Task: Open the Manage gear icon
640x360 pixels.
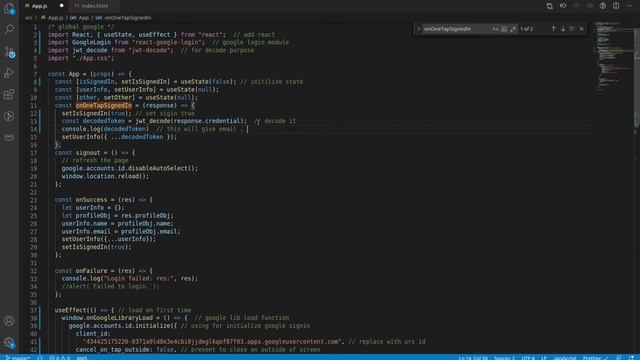Action: click(9, 343)
